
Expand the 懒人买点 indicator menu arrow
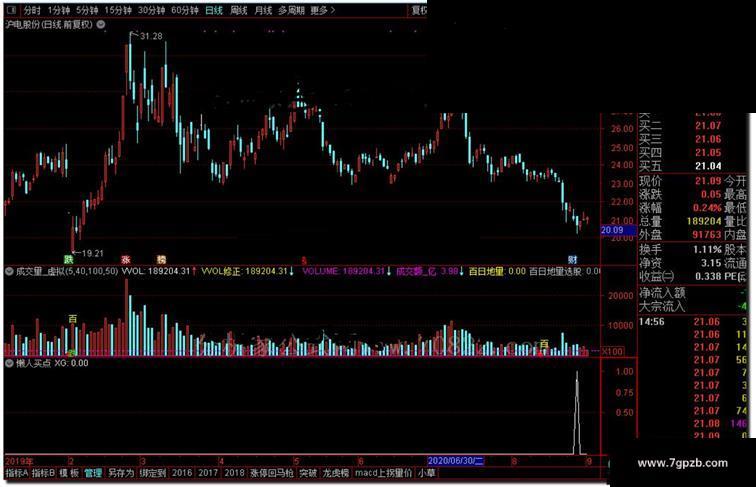click(9, 363)
